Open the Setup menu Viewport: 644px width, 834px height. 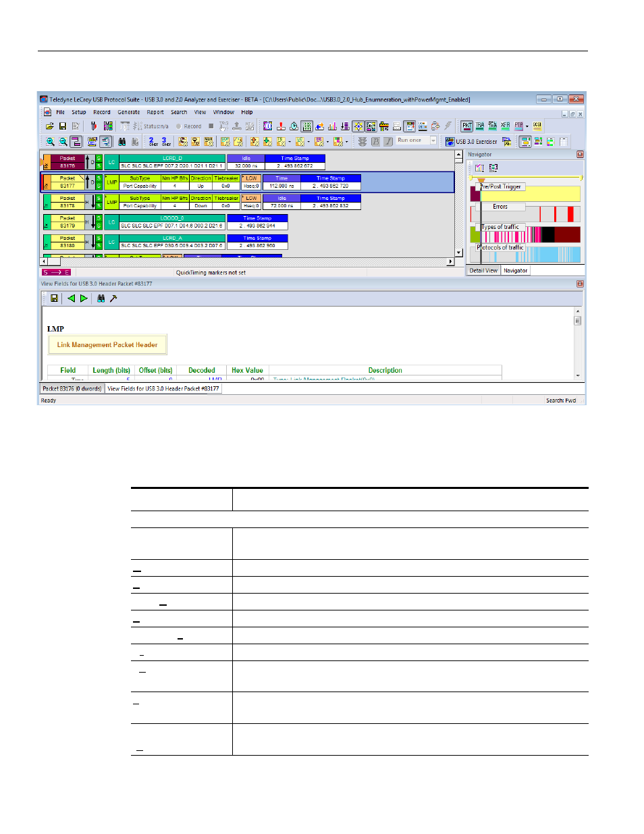pos(79,113)
